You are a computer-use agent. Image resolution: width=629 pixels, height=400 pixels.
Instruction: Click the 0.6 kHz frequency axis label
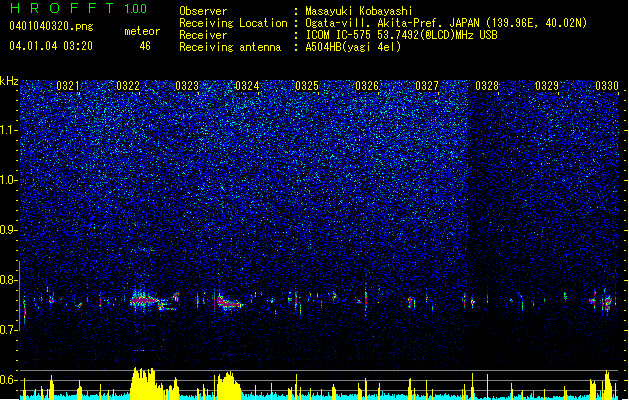(8, 380)
